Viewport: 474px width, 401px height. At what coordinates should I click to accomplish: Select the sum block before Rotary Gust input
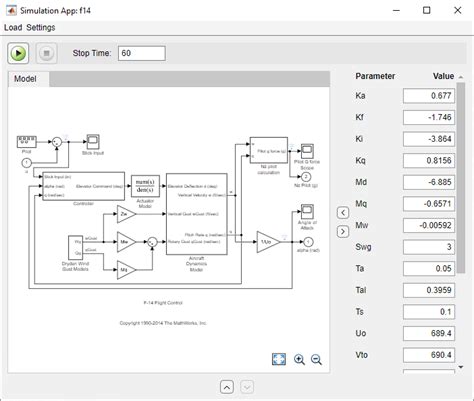(x=152, y=242)
